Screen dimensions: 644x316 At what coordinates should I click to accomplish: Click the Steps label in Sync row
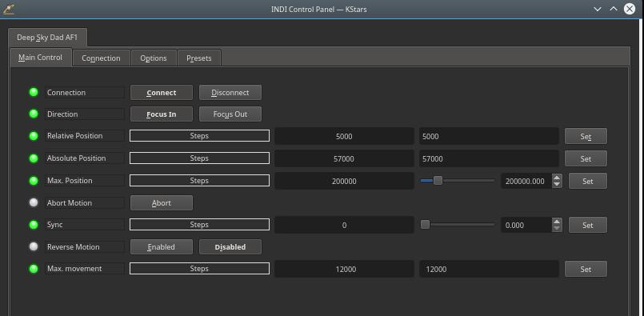[199, 224]
